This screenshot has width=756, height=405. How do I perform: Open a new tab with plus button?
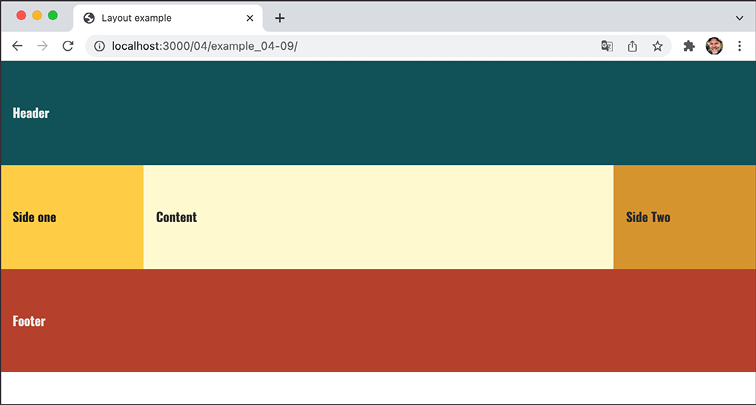(280, 18)
